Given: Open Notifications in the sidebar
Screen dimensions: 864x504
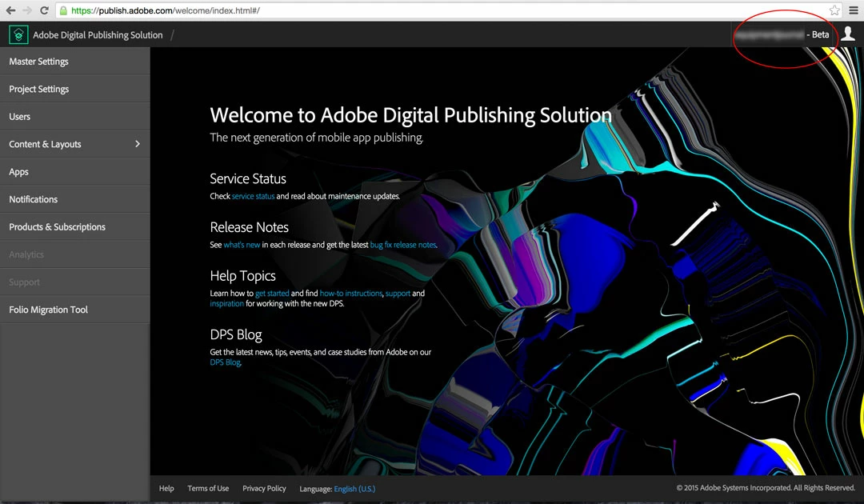Looking at the screenshot, I should [75, 199].
